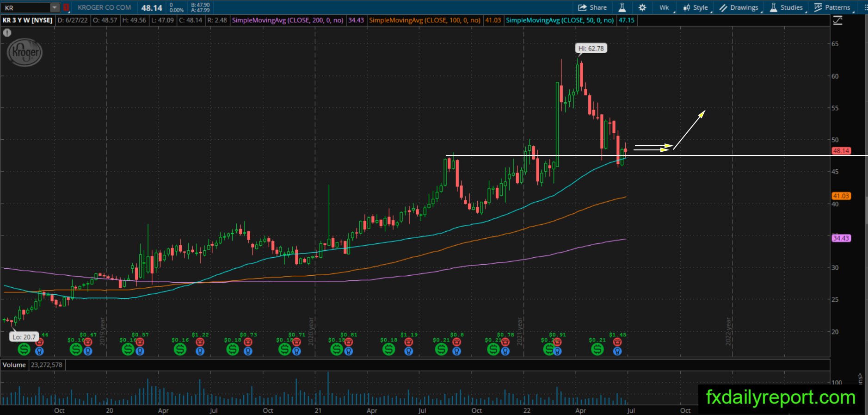
Task: Click the earnings phone icon labeled $1.22
Action: [x=200, y=342]
